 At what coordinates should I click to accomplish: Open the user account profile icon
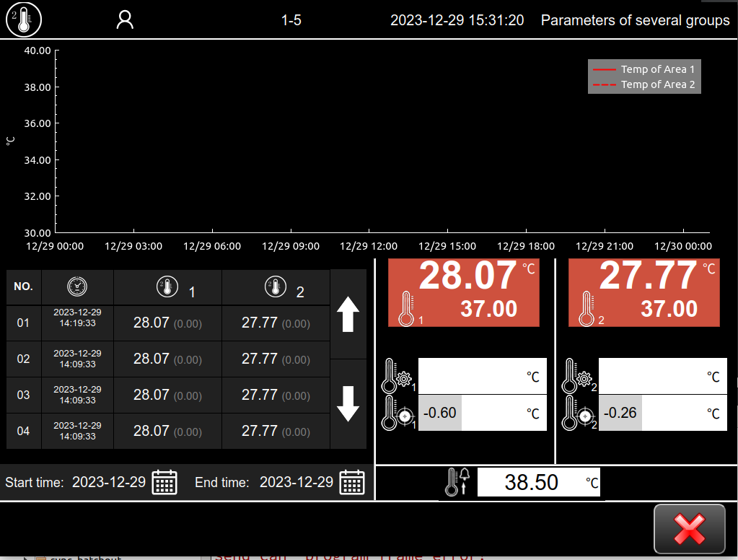point(126,20)
